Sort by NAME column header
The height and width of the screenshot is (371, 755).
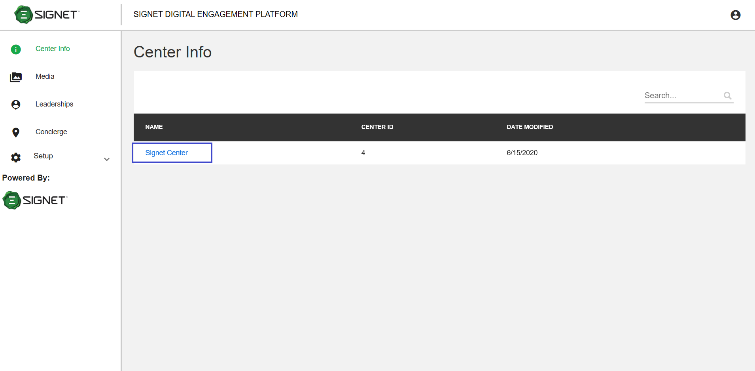[154, 127]
